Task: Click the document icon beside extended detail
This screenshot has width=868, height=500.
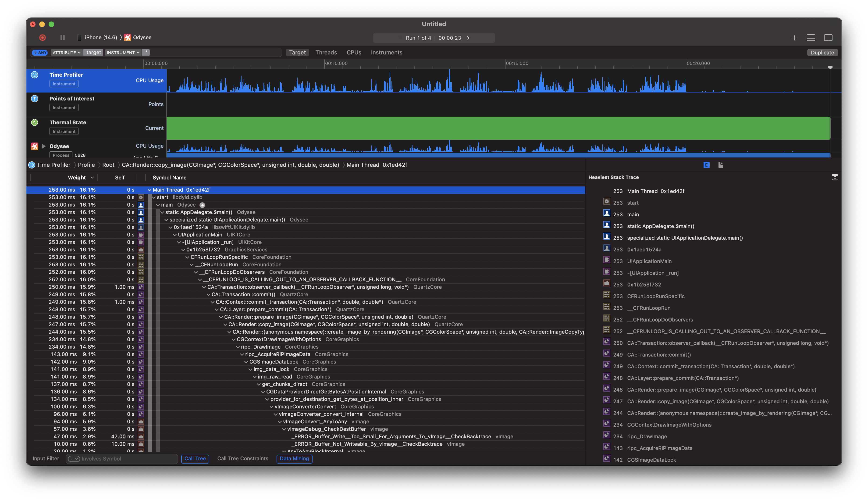Action: coord(721,165)
